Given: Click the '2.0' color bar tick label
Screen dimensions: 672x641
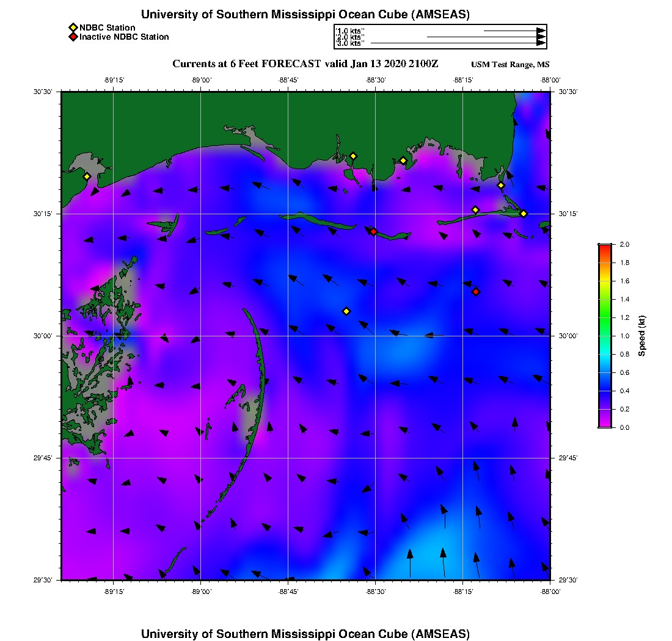Looking at the screenshot, I should click(x=624, y=245).
